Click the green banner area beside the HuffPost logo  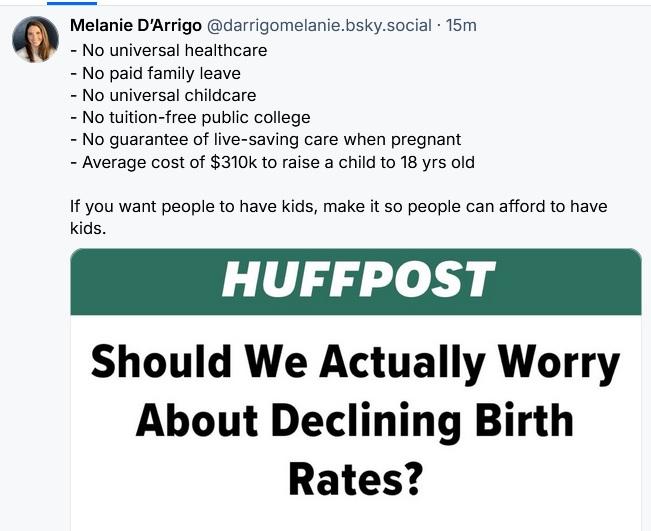[570, 282]
